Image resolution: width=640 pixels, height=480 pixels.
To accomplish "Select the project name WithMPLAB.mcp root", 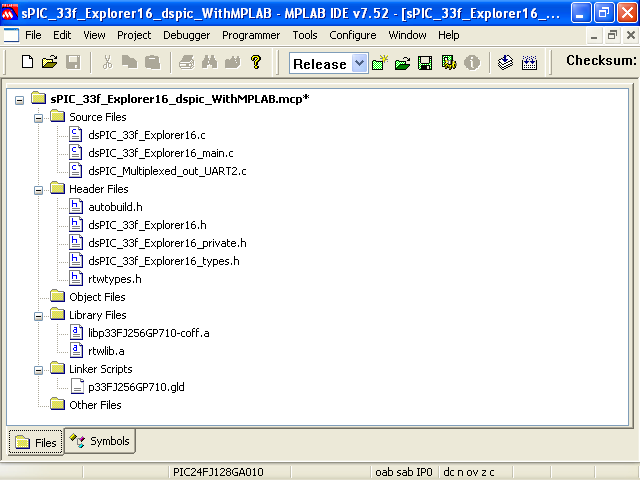I will coord(180,99).
